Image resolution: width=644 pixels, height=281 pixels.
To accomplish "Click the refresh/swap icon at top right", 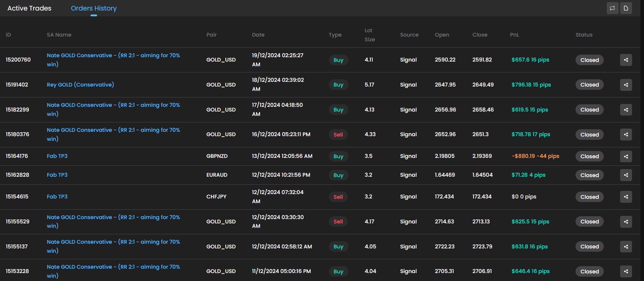I will 612,8.
